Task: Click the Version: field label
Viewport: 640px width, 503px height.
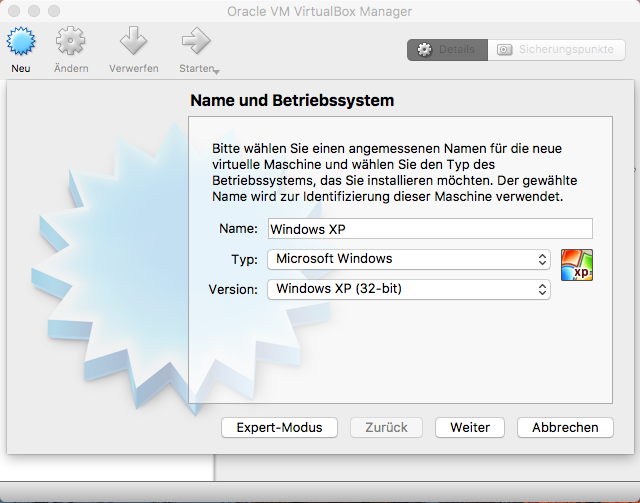Action: 233,289
